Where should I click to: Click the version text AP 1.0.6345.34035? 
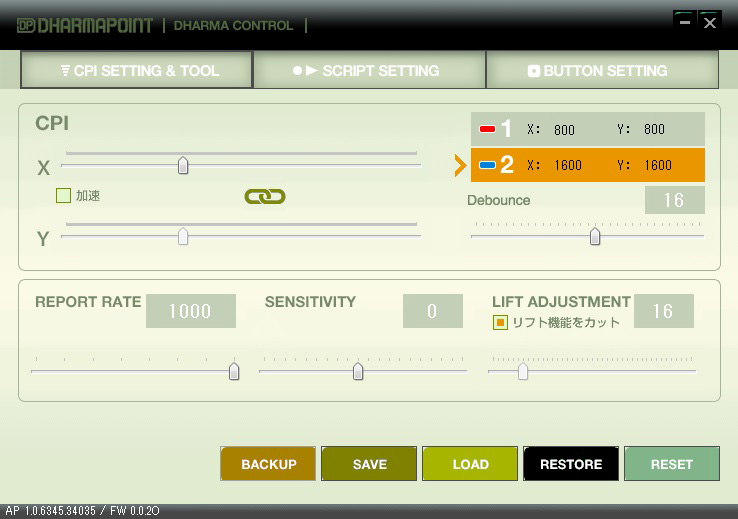[x=50, y=511]
